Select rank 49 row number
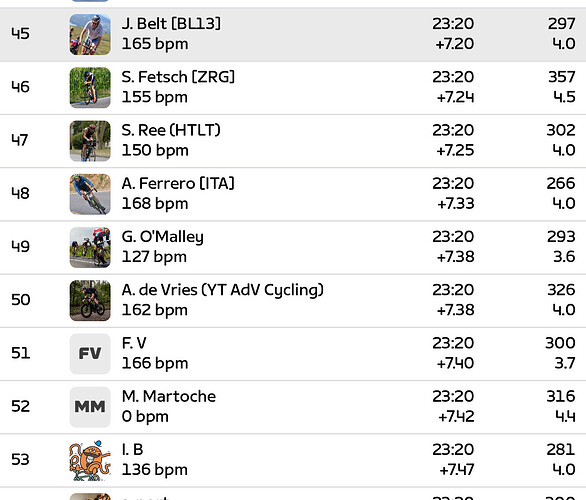This screenshot has width=586, height=500. coord(20,247)
